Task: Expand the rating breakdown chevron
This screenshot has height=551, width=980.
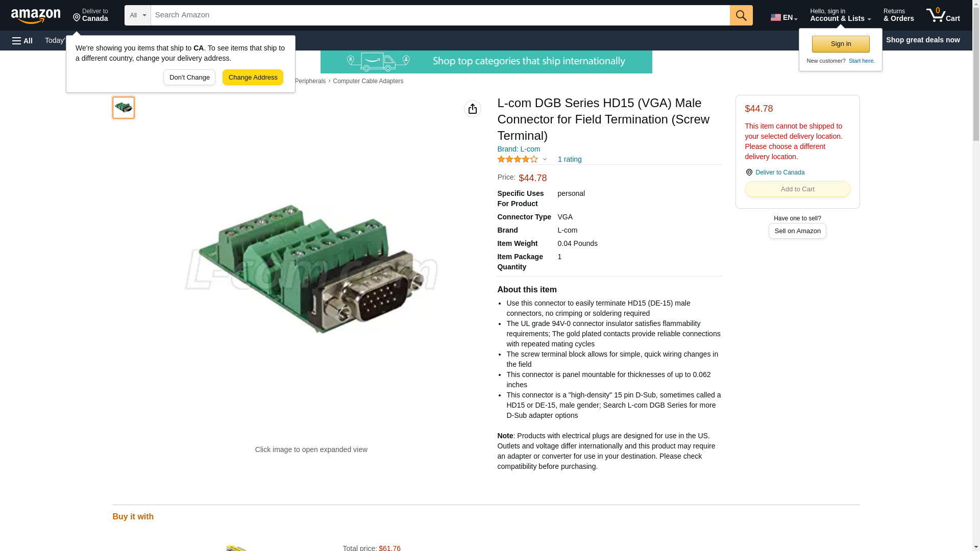Action: pyautogui.click(x=545, y=159)
